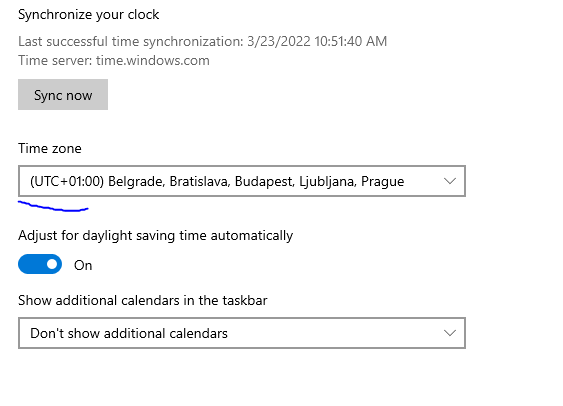Click the Time zone label
563x406 pixels.
click(x=50, y=148)
